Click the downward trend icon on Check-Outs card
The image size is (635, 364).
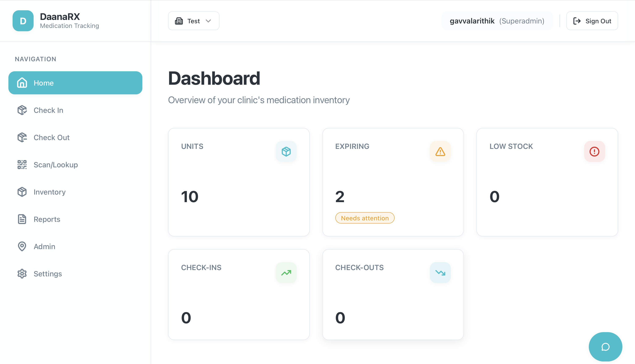click(440, 273)
